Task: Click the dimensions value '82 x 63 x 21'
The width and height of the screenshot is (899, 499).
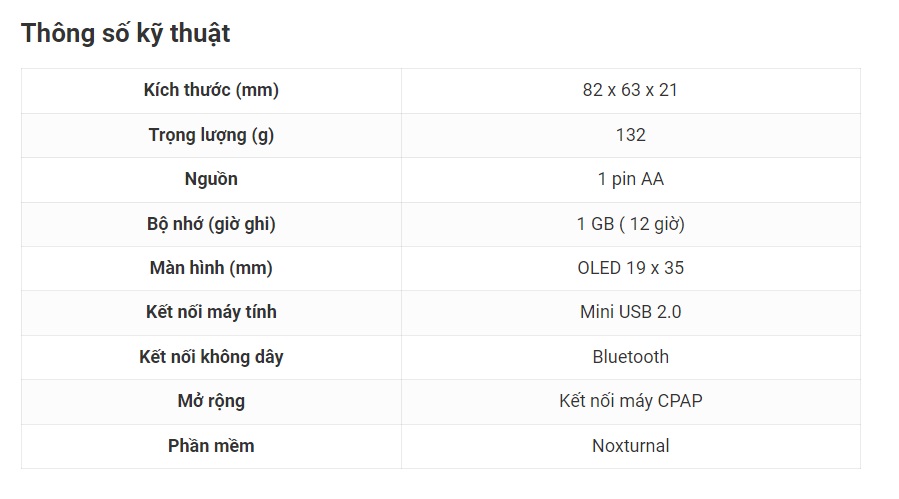Action: click(630, 90)
